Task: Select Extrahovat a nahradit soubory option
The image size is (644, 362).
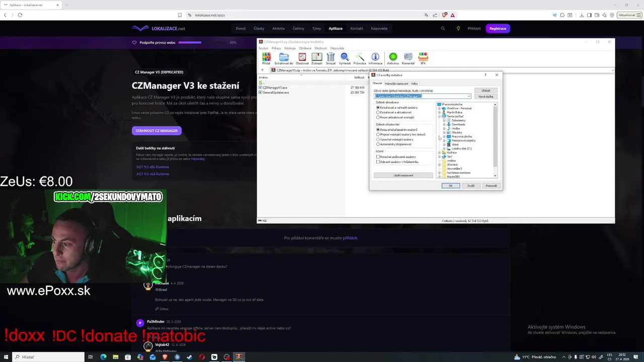Action: [x=397, y=108]
